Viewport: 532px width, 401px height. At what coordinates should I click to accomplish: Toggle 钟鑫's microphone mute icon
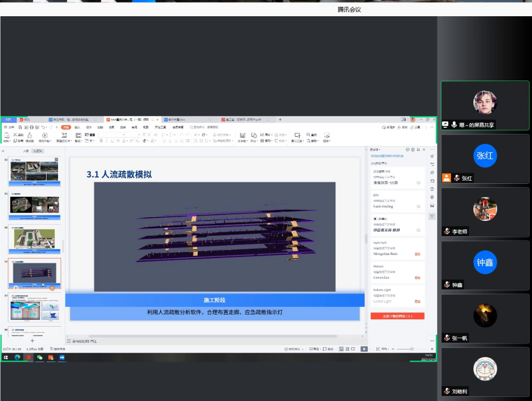[x=447, y=285]
